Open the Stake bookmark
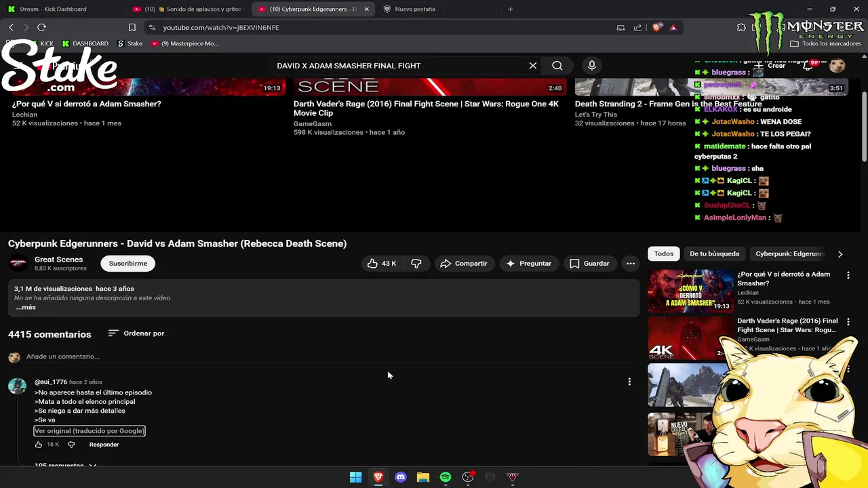The height and width of the screenshot is (488, 868). pyautogui.click(x=130, y=43)
